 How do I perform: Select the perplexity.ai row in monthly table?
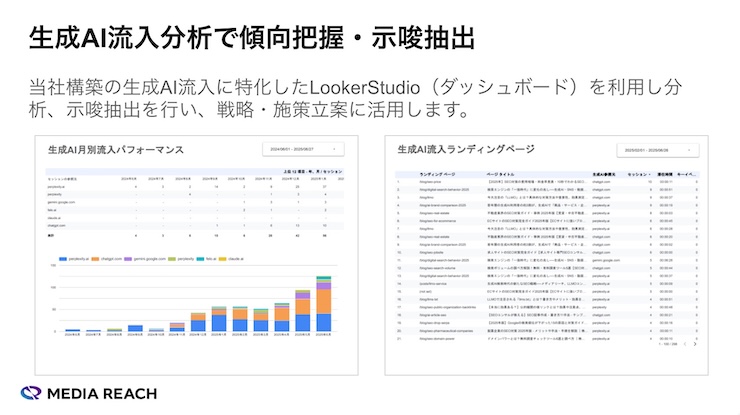click(x=195, y=186)
